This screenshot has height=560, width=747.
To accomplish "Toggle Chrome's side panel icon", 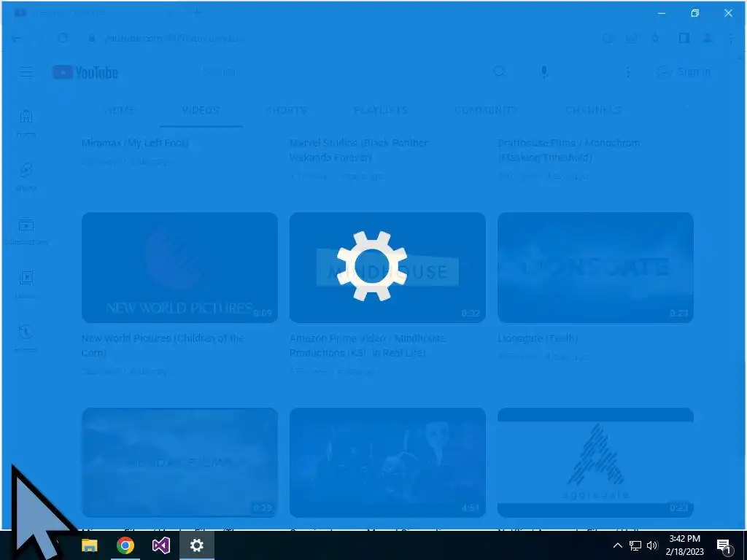I will tap(684, 39).
